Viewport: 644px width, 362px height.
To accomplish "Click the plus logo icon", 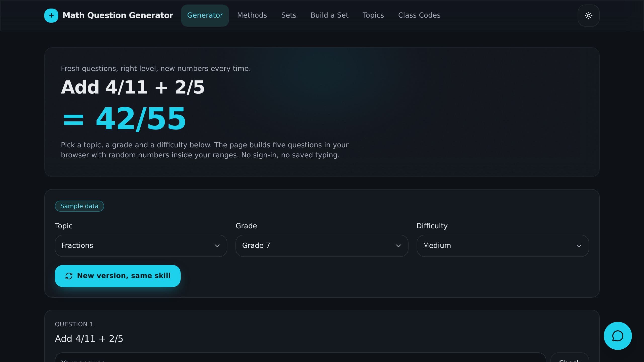I will tap(51, 16).
